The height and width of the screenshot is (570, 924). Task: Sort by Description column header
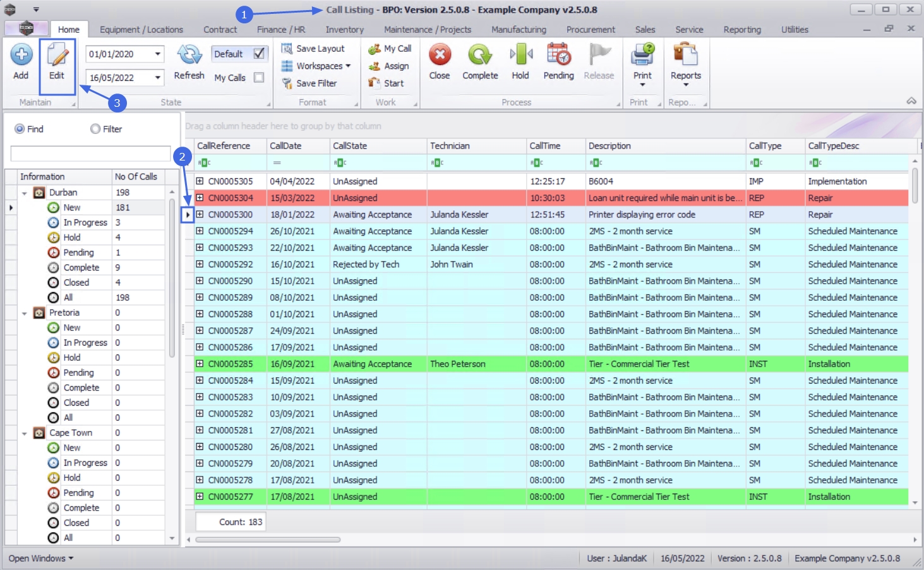click(666, 146)
